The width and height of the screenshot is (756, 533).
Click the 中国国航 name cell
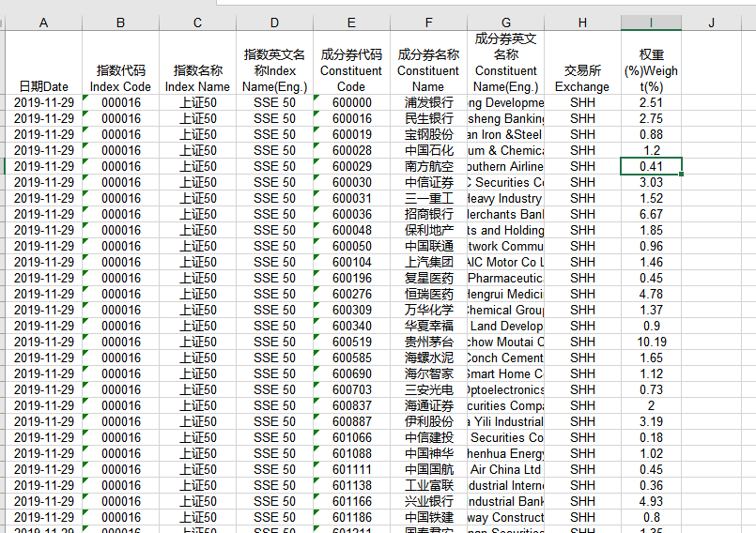[428, 469]
